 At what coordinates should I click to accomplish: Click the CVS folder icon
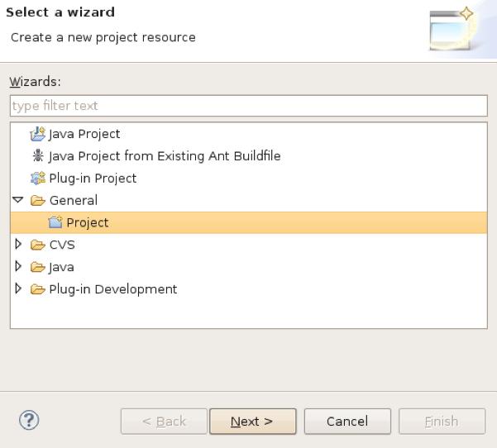pyautogui.click(x=38, y=245)
